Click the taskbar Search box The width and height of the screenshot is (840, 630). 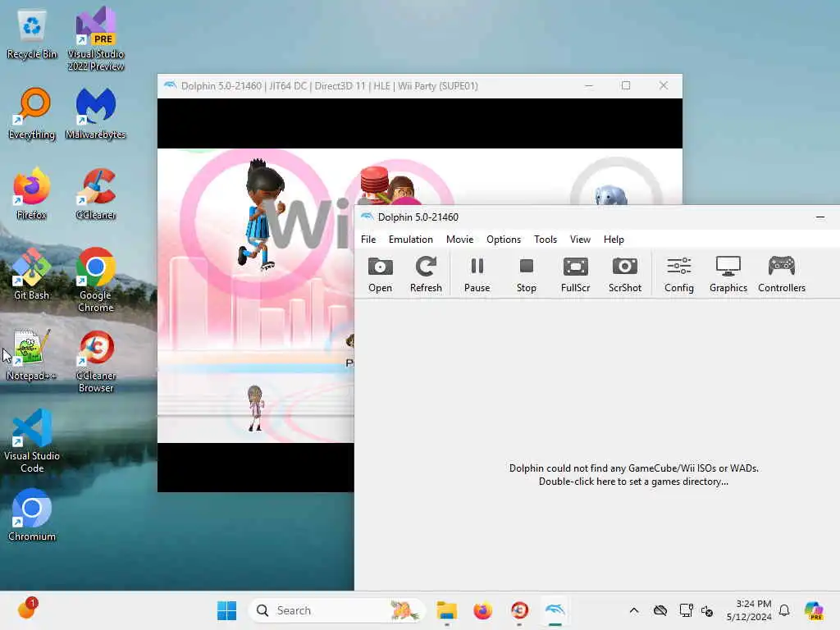(336, 610)
